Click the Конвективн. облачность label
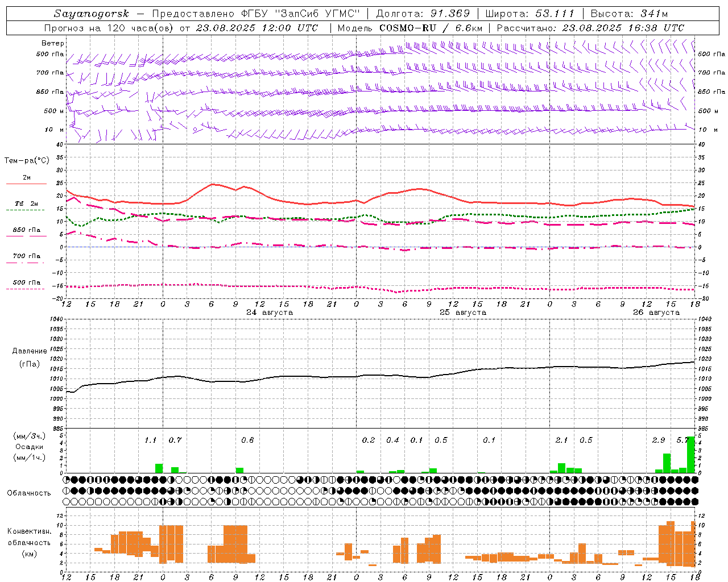 click(x=30, y=537)
